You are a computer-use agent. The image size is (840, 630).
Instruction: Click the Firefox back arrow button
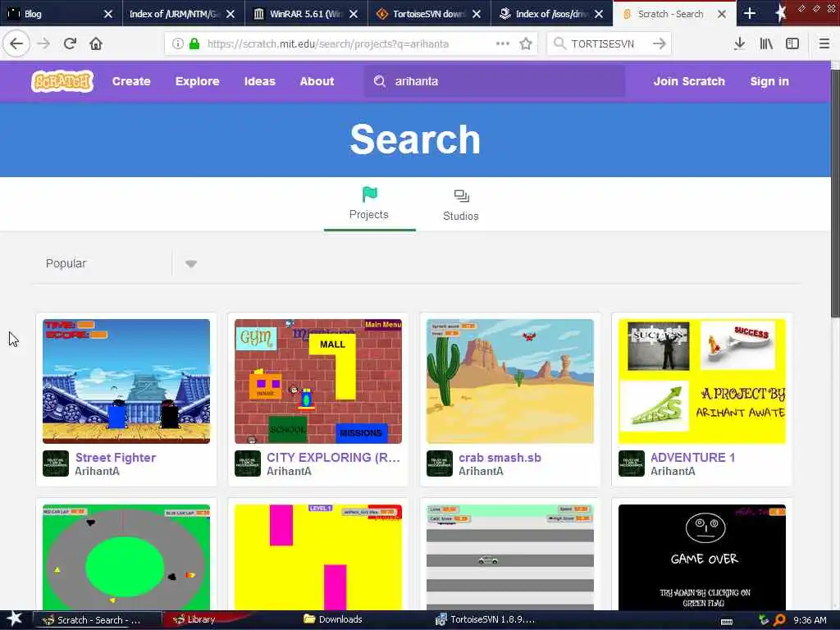16,43
